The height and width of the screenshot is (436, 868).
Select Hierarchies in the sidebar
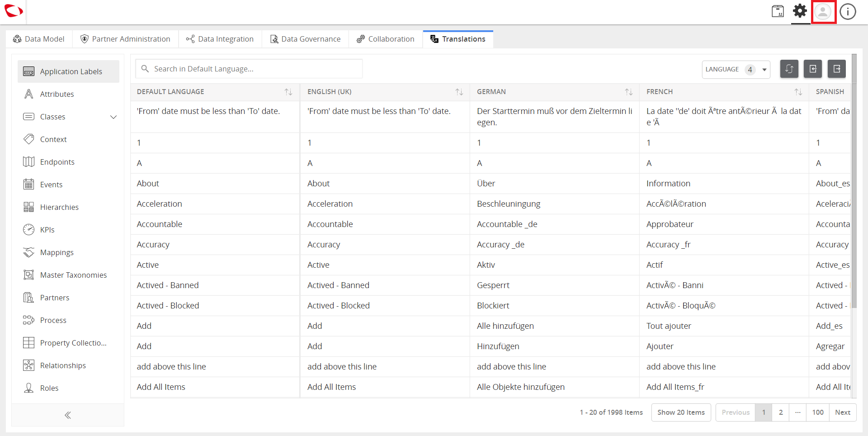point(68,207)
